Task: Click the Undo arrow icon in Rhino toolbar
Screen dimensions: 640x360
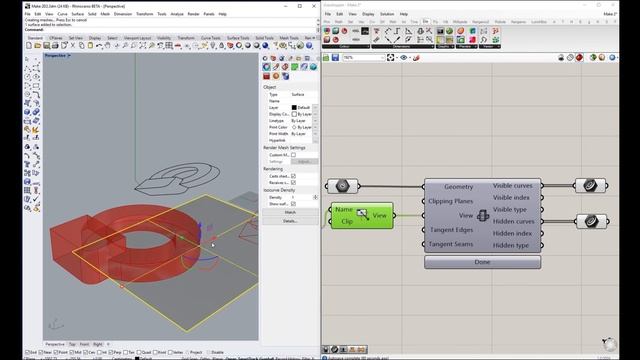Action: coord(99,46)
